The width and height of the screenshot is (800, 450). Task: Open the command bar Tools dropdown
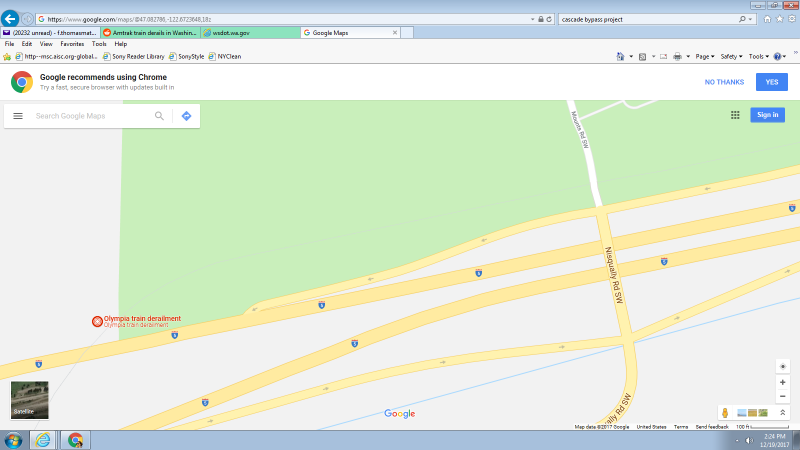[759, 57]
